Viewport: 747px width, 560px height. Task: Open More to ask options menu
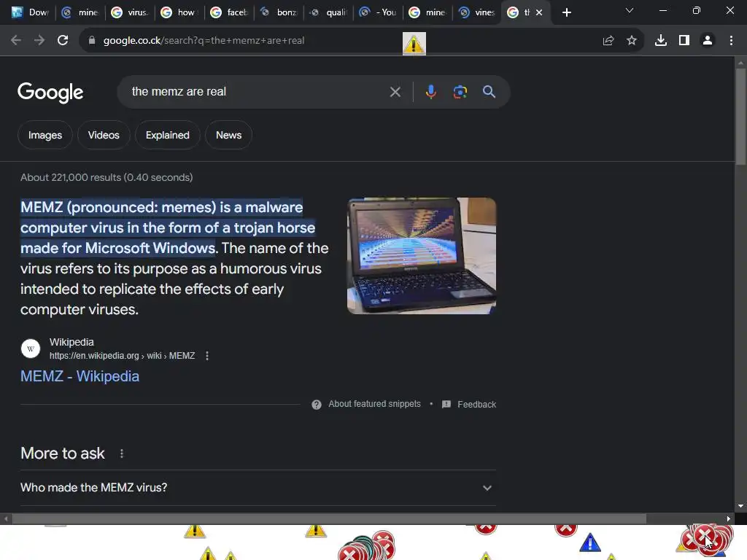(122, 454)
